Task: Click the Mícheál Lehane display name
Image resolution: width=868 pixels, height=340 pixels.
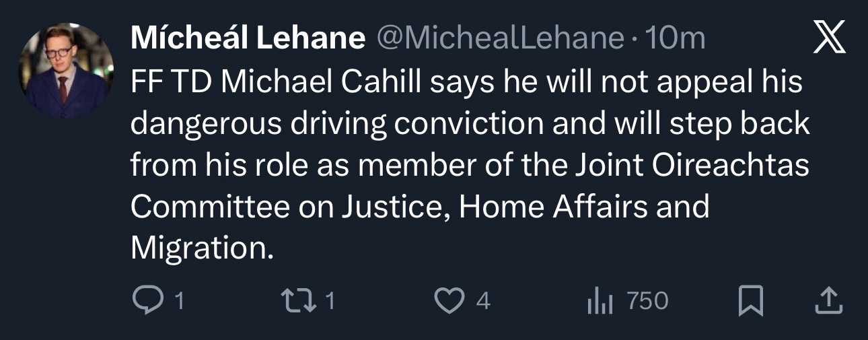Action: pyautogui.click(x=247, y=39)
